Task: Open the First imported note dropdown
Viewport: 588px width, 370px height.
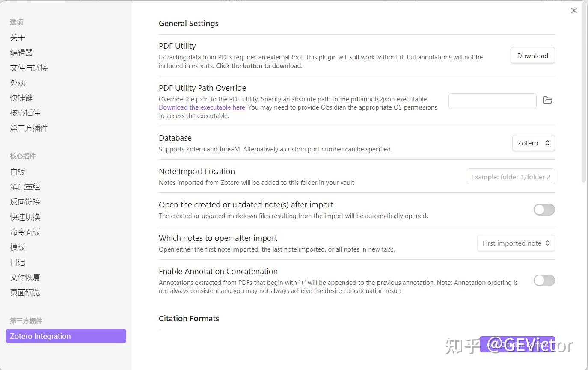Action: click(x=516, y=243)
